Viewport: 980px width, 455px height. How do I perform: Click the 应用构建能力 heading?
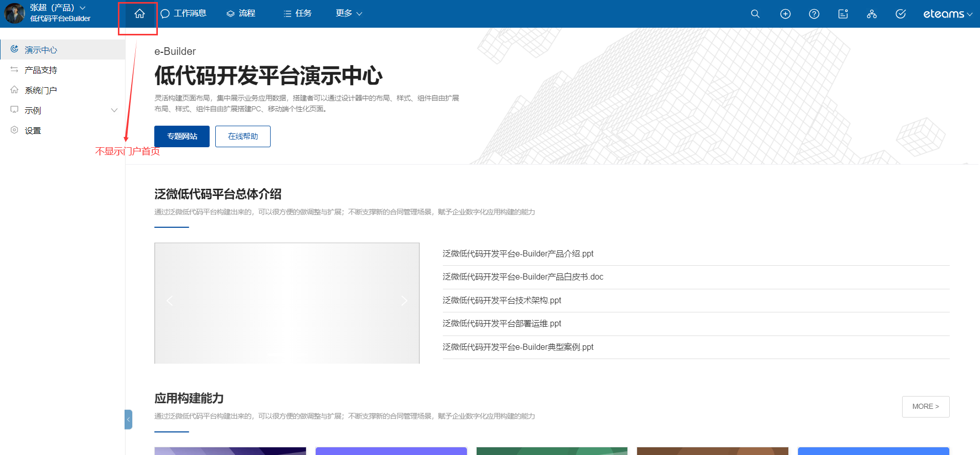coord(189,398)
